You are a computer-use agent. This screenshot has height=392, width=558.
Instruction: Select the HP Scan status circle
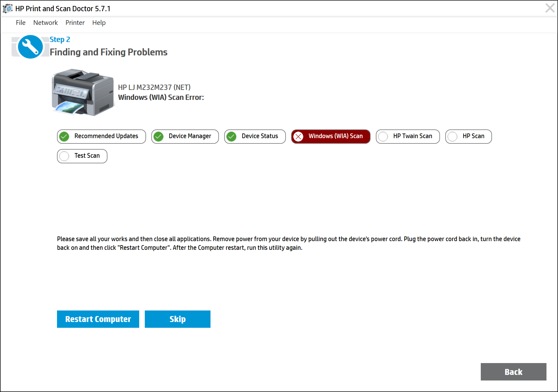pos(453,136)
